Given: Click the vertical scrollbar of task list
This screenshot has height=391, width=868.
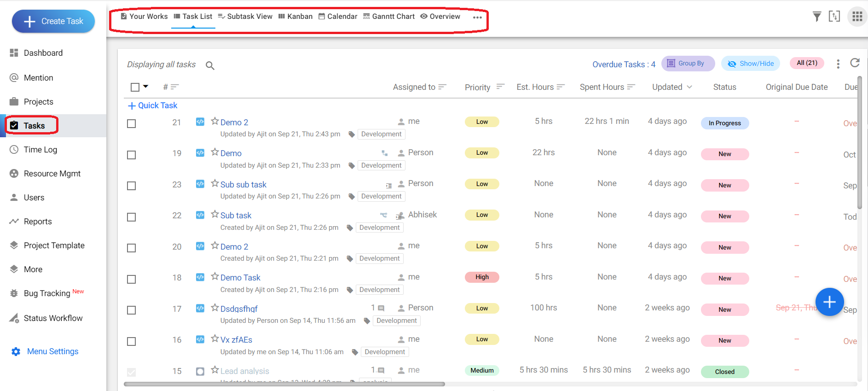Looking at the screenshot, I should click(x=860, y=143).
